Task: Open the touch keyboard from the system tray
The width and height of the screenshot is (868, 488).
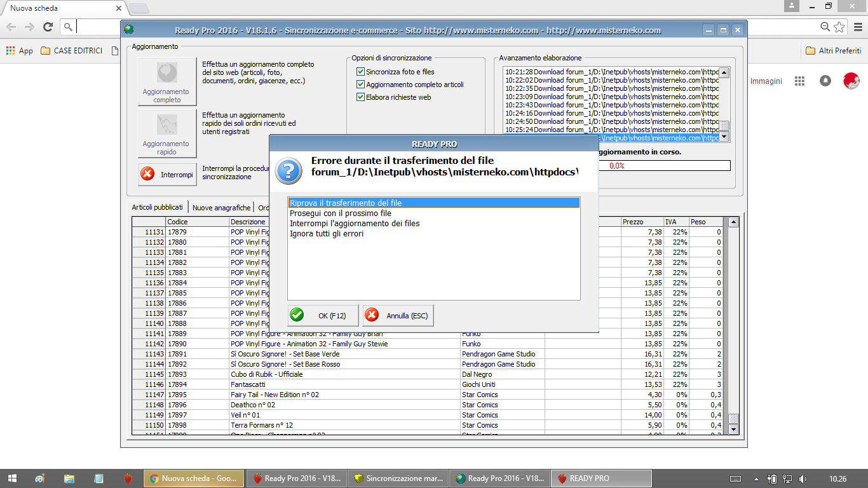Action: tap(735, 478)
